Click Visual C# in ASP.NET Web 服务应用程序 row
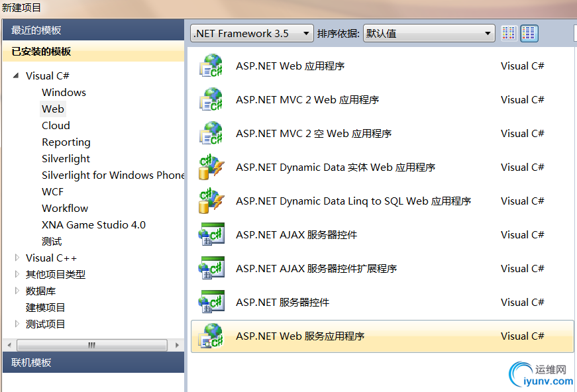The width and height of the screenshot is (577, 392). 523,336
